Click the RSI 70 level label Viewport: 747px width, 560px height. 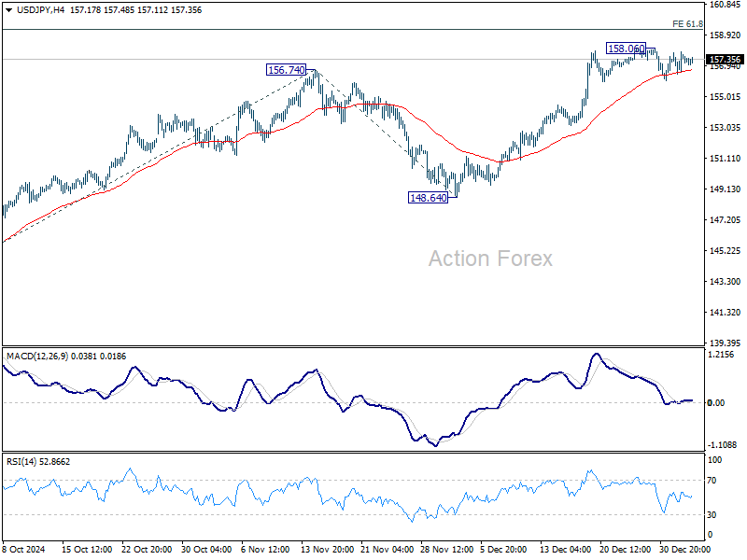point(712,481)
